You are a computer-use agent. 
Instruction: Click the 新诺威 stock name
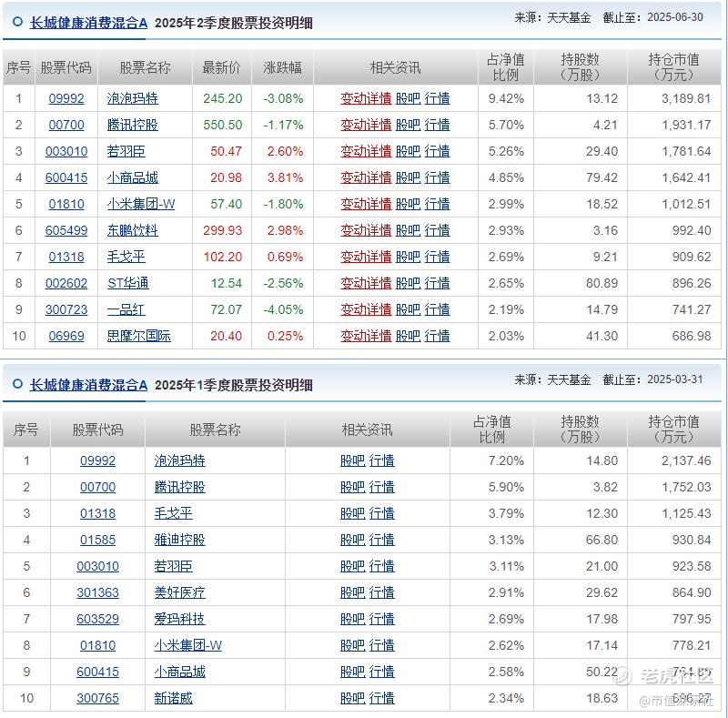point(173,699)
